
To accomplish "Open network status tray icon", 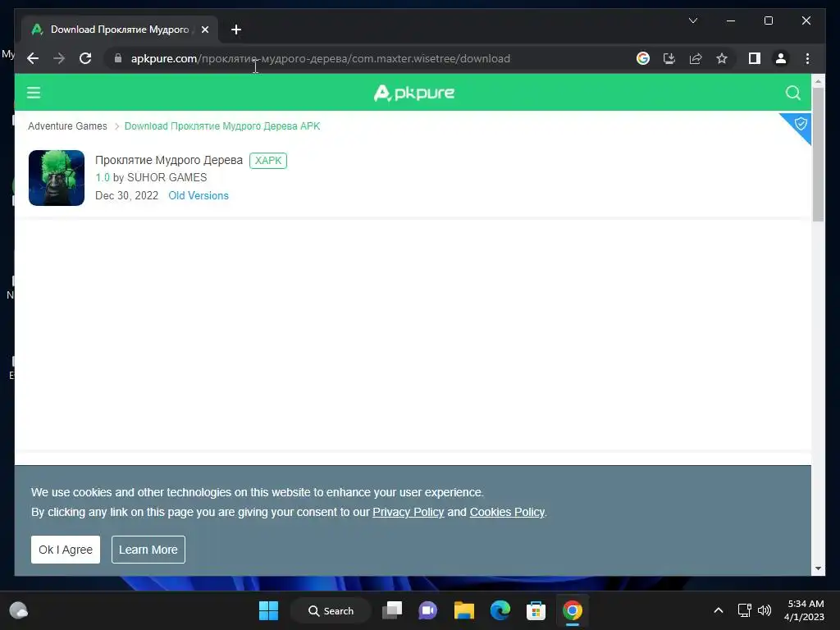I will pyautogui.click(x=744, y=610).
